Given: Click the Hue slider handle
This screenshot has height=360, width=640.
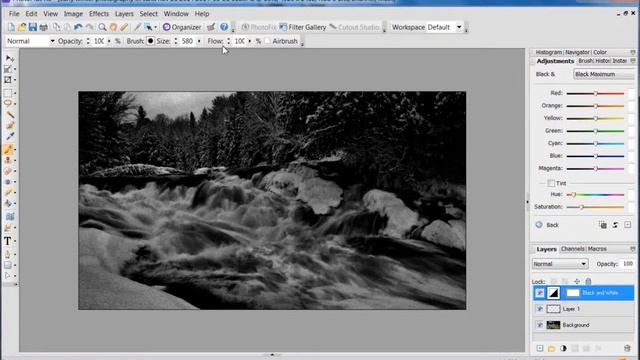Looking at the screenshot, I should (573, 195).
